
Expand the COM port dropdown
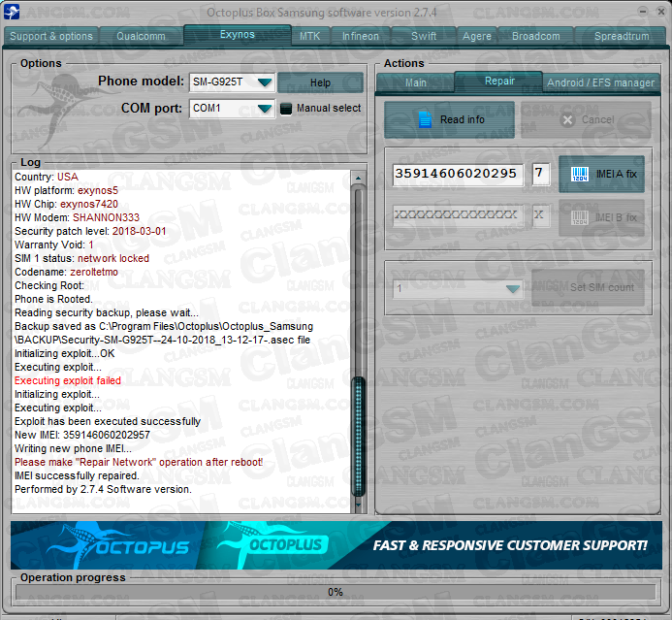click(x=265, y=109)
